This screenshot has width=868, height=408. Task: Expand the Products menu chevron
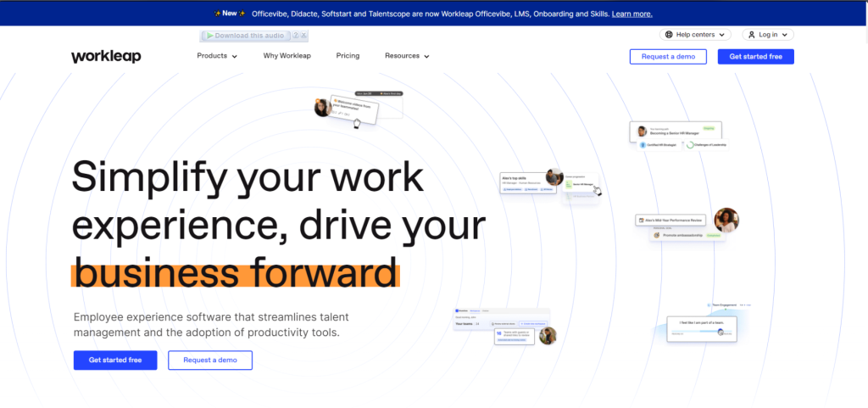[x=235, y=57]
